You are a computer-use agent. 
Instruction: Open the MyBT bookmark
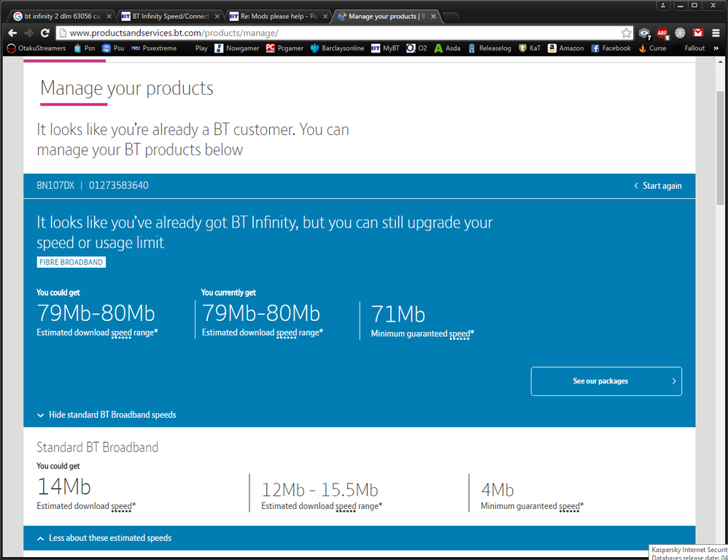(385, 48)
